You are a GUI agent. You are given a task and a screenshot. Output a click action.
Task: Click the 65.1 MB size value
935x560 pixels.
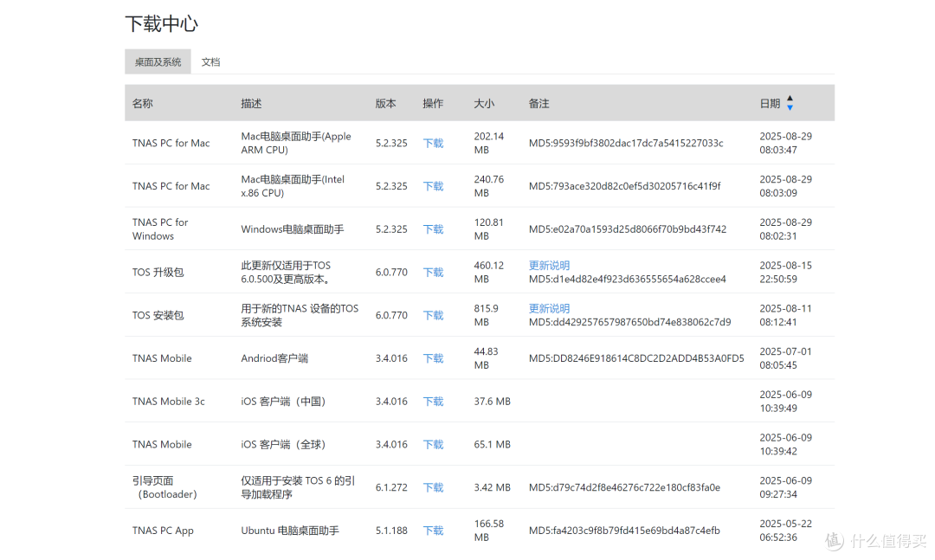pyautogui.click(x=493, y=444)
